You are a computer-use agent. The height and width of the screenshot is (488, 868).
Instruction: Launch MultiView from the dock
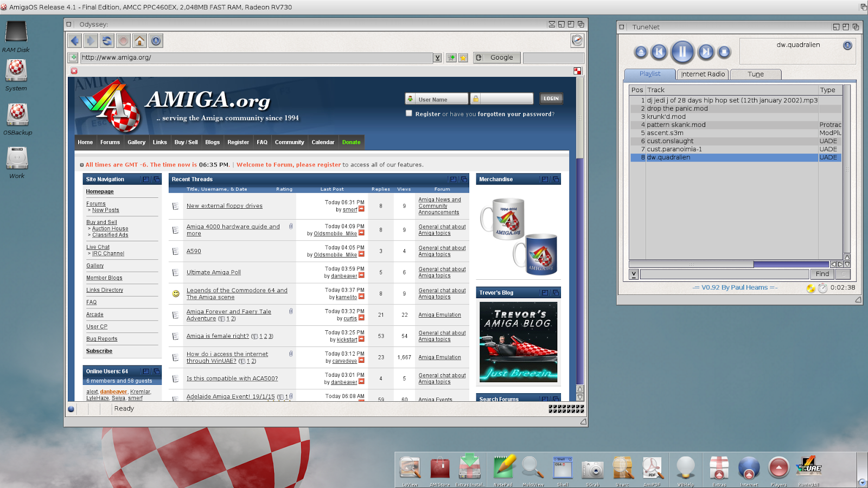tap(533, 470)
